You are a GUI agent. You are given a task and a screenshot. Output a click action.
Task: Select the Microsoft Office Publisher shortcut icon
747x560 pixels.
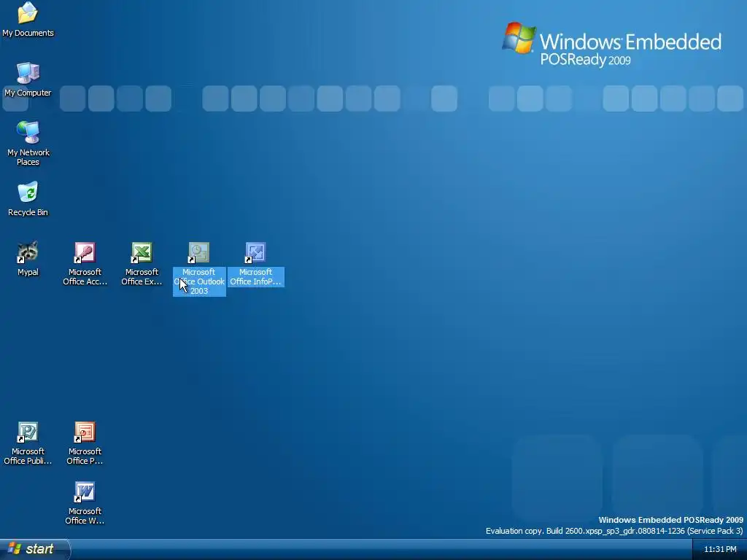point(28,432)
